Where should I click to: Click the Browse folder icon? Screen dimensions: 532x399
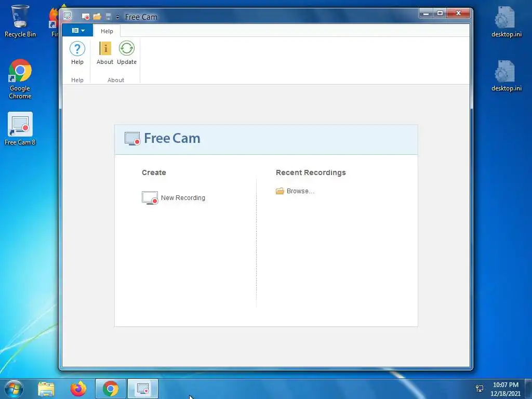tap(280, 191)
